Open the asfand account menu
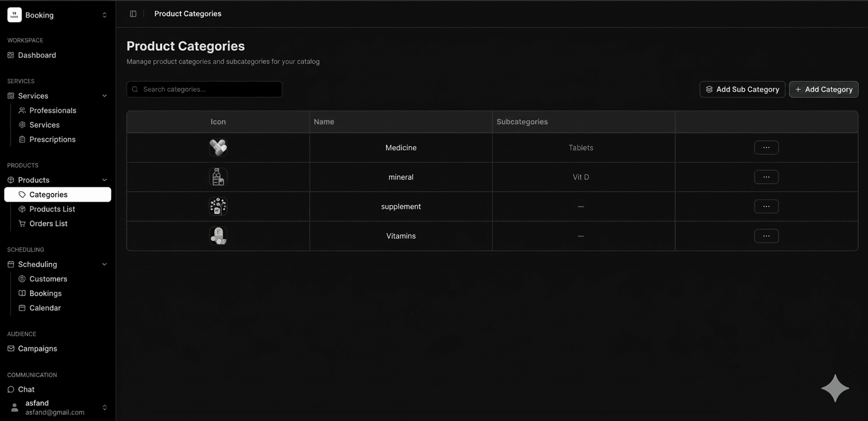 pos(105,408)
